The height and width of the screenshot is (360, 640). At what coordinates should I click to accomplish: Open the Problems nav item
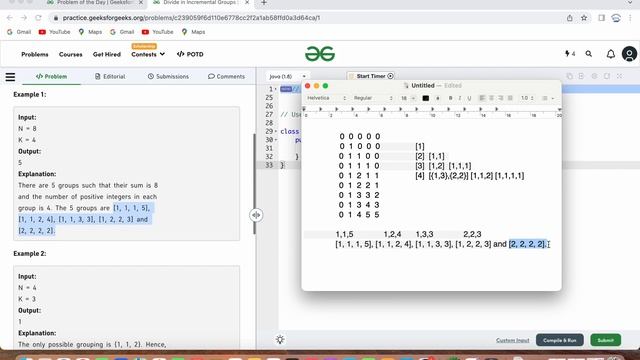coord(35,54)
